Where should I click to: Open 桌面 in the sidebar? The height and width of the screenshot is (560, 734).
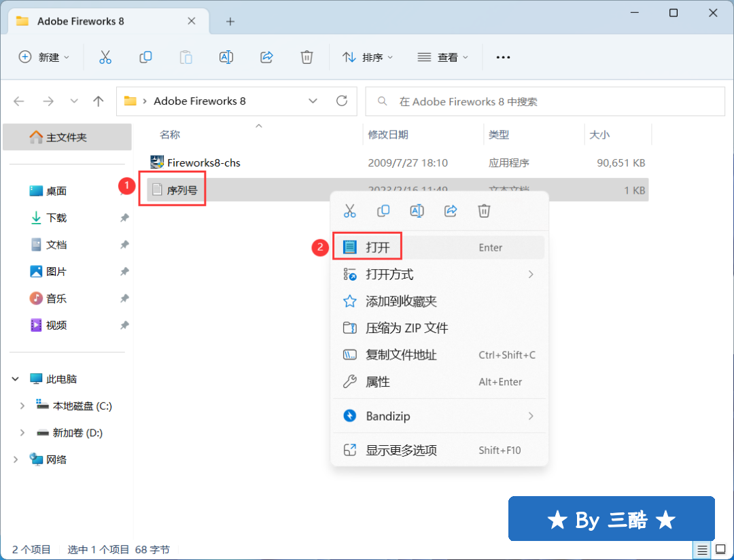[x=56, y=191]
